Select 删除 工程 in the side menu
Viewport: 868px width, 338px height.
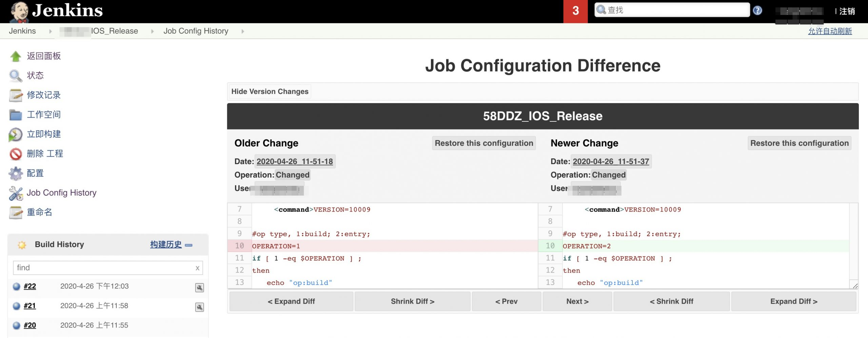coord(45,154)
